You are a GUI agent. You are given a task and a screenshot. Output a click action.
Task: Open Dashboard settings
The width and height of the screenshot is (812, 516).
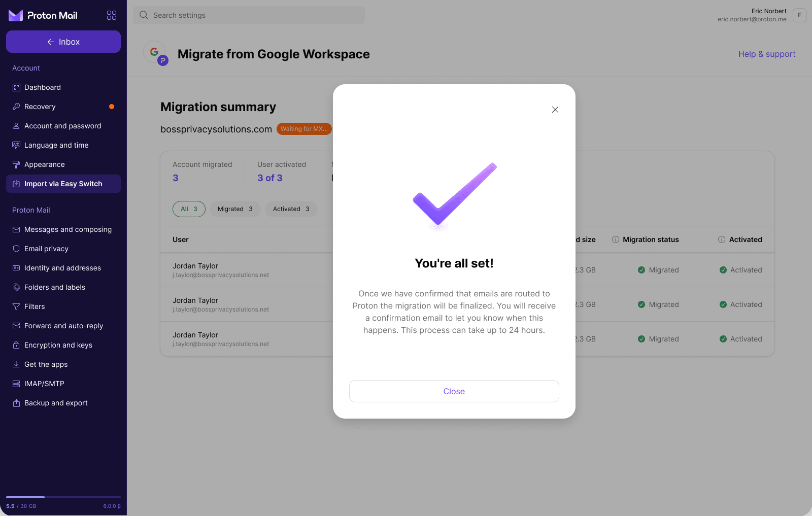(x=63, y=87)
